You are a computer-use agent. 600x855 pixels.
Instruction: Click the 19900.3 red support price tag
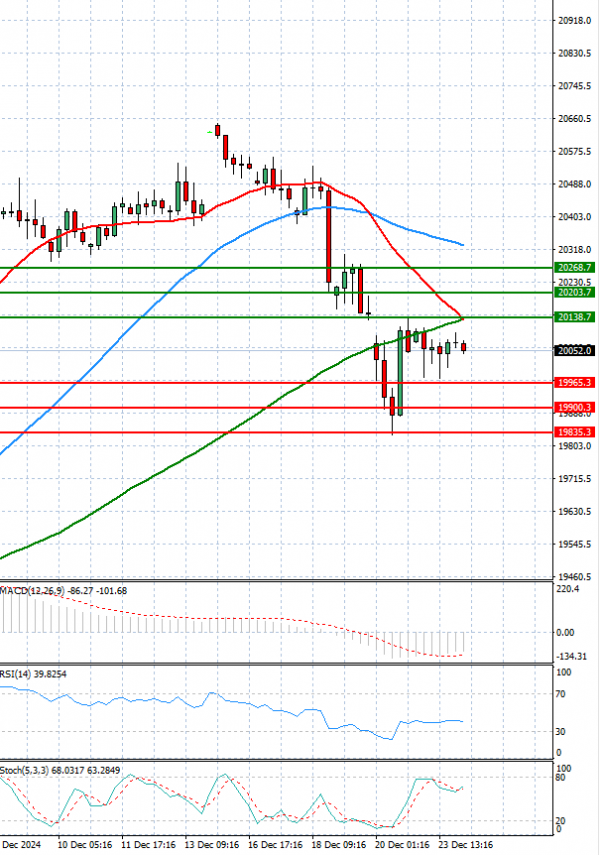pos(574,408)
